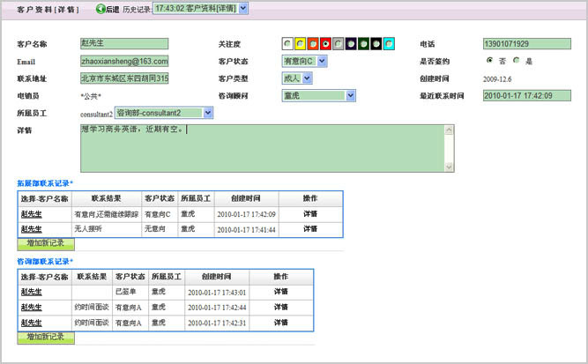Click the green back arrow icon (后退)
Screen dimensions: 588x364
point(100,9)
